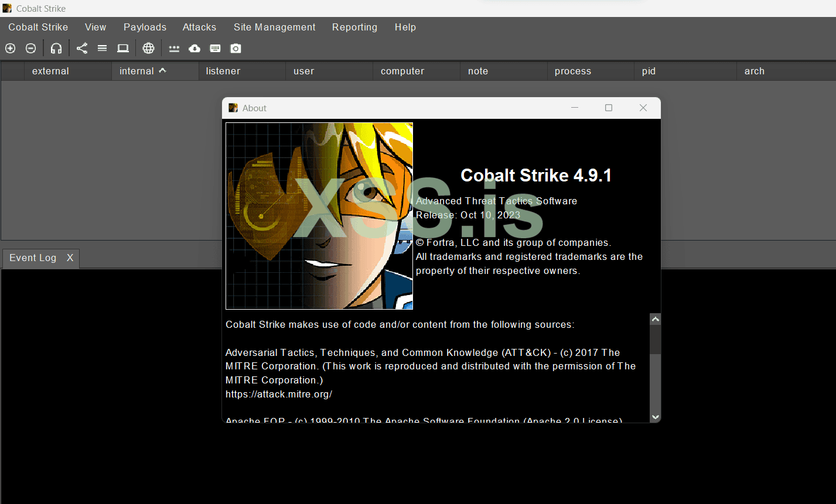Switch to the Event Log tab
The width and height of the screenshot is (836, 504).
tap(33, 258)
